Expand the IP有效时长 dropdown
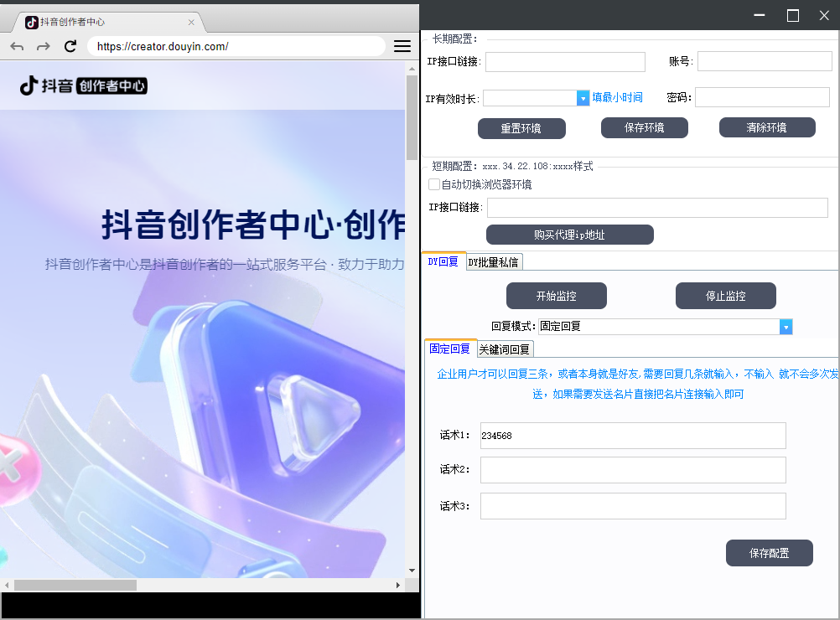This screenshot has height=620, width=840. (583, 98)
